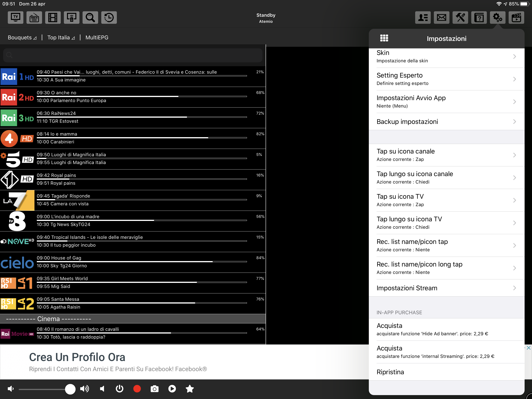Open the messages envelope icon
Screen dimensions: 532x399
pos(441,17)
